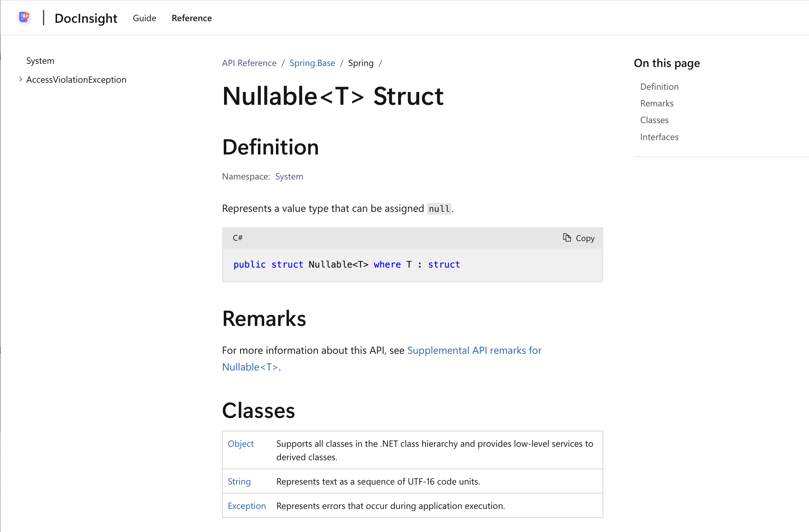The height and width of the screenshot is (532, 809).
Task: Open the API Reference breadcrumb link
Action: click(249, 63)
